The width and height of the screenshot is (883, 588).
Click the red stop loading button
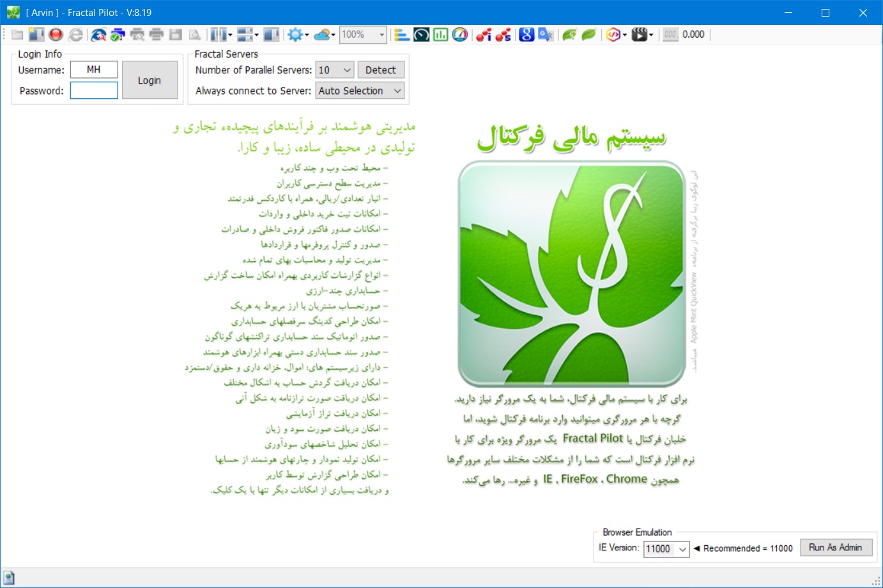(56, 34)
